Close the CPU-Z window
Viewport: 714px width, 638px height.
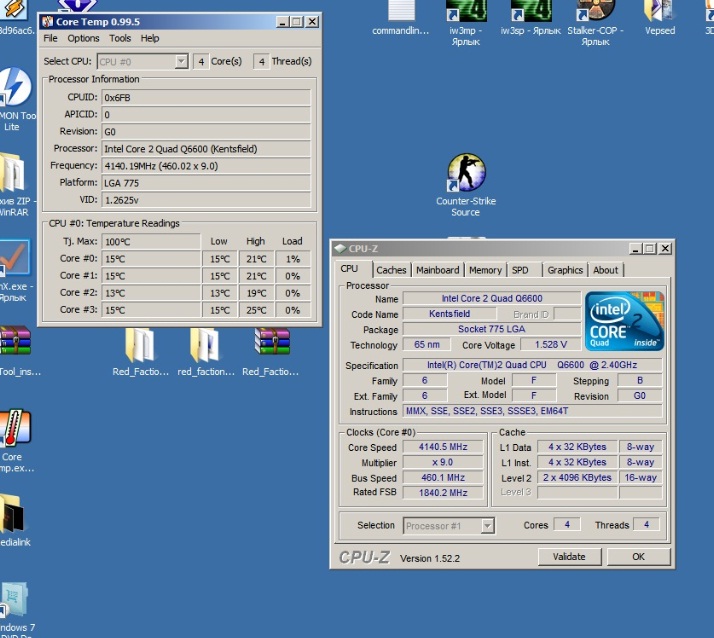(665, 249)
